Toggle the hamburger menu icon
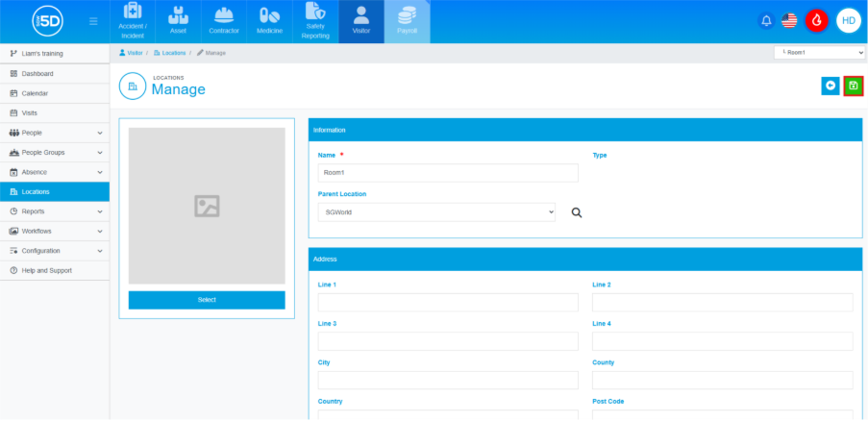868x421 pixels. [x=92, y=21]
